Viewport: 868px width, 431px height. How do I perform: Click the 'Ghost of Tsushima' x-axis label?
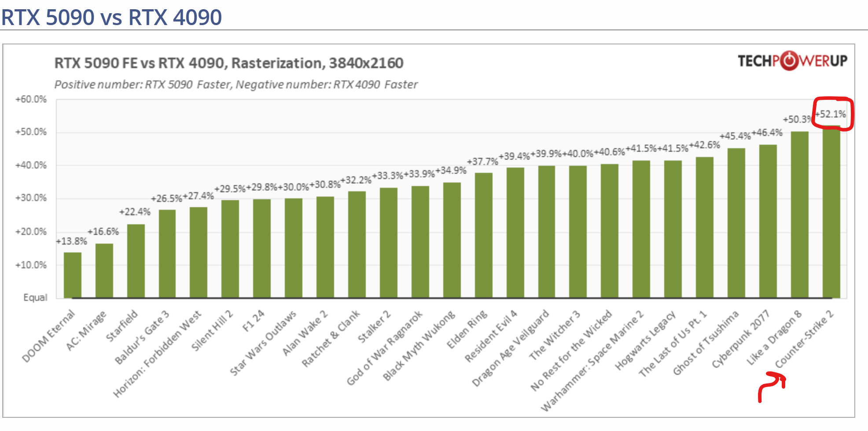point(706,343)
